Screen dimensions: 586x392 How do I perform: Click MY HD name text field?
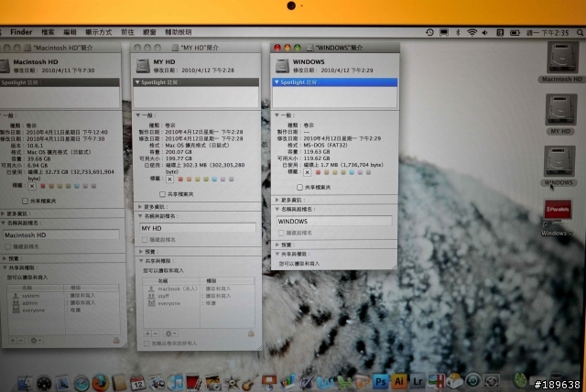[198, 228]
